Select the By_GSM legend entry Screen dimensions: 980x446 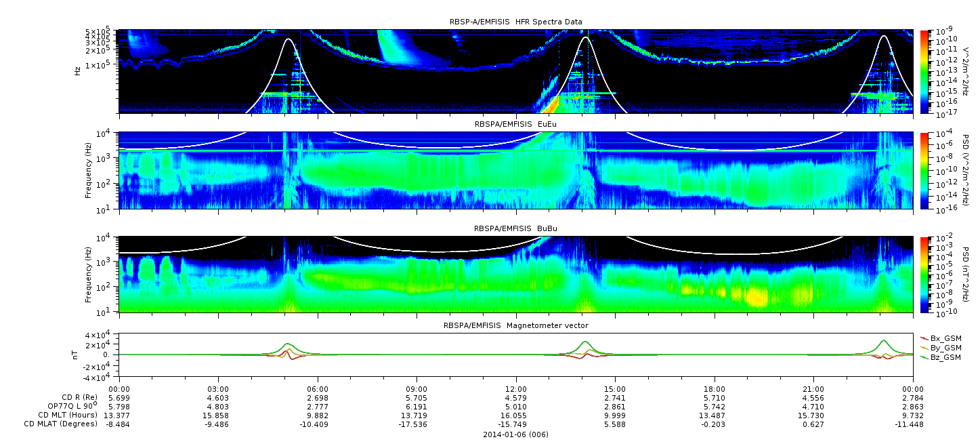coord(945,347)
